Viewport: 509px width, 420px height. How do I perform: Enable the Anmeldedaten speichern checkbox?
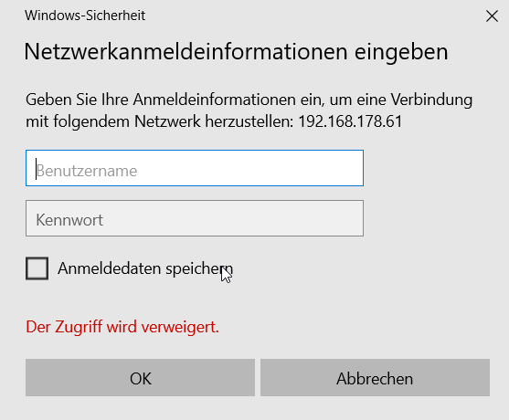[x=37, y=268]
